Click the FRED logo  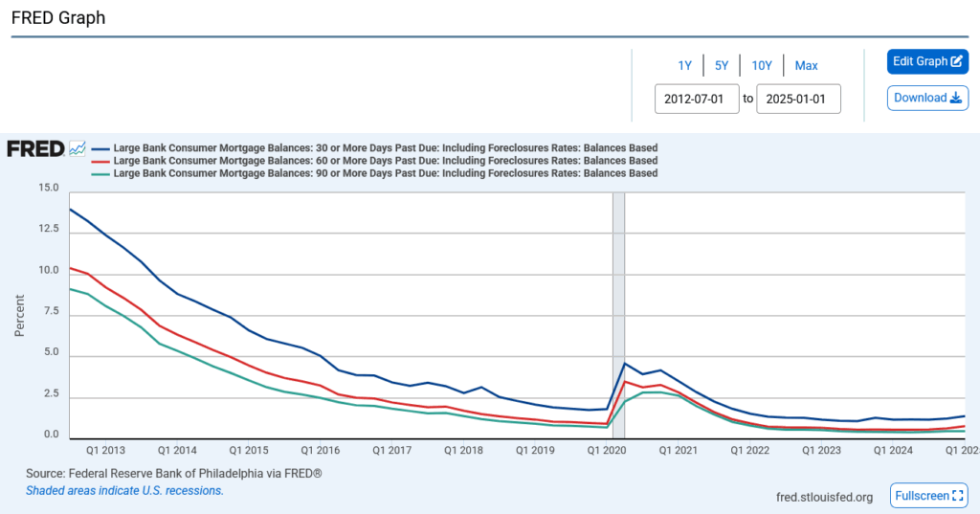click(x=35, y=148)
